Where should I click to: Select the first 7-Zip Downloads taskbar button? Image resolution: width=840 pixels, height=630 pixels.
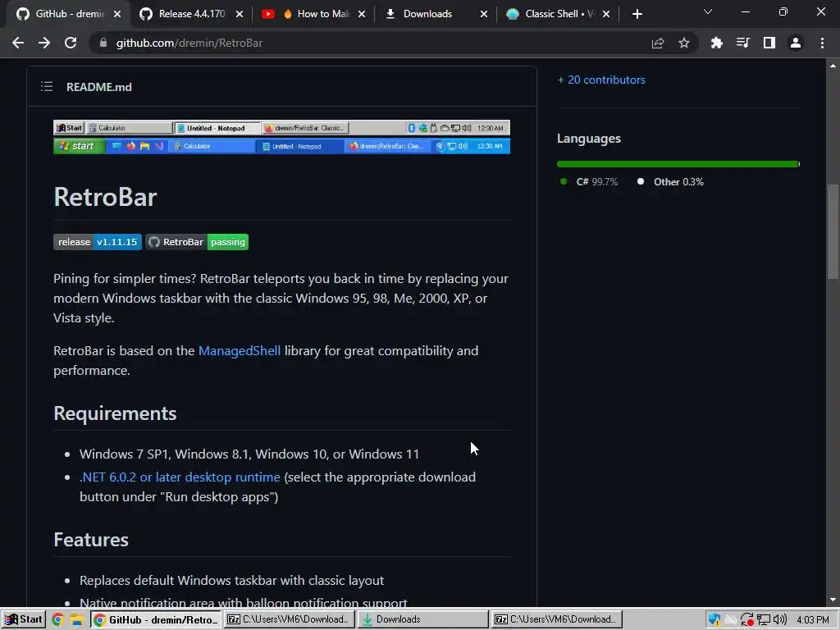(290, 619)
